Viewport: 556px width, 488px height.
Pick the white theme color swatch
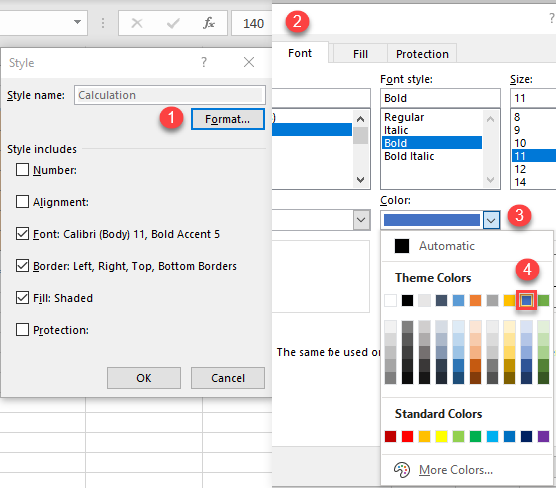(x=390, y=300)
